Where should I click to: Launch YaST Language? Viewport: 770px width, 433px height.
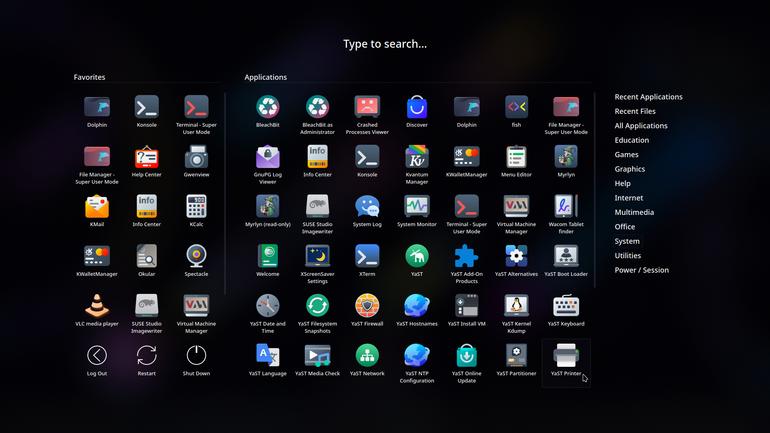(x=268, y=360)
